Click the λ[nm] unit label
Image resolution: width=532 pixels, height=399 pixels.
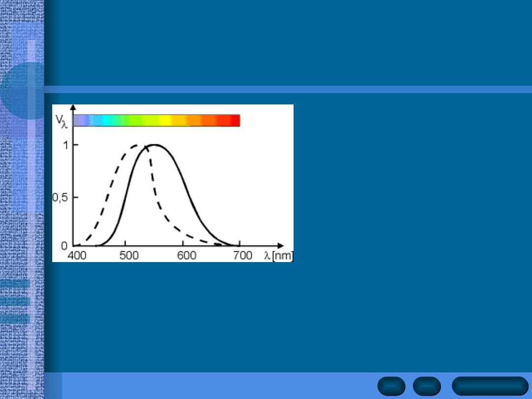(277, 256)
